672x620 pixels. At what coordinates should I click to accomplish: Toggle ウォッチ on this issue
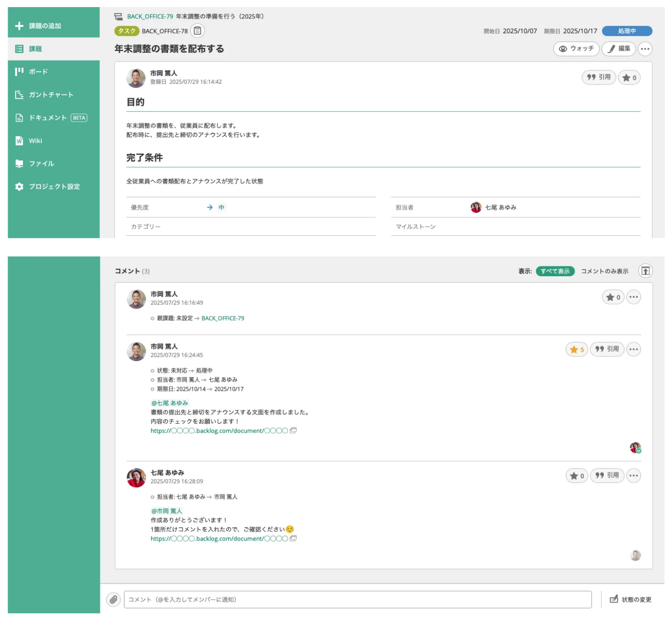(x=576, y=49)
